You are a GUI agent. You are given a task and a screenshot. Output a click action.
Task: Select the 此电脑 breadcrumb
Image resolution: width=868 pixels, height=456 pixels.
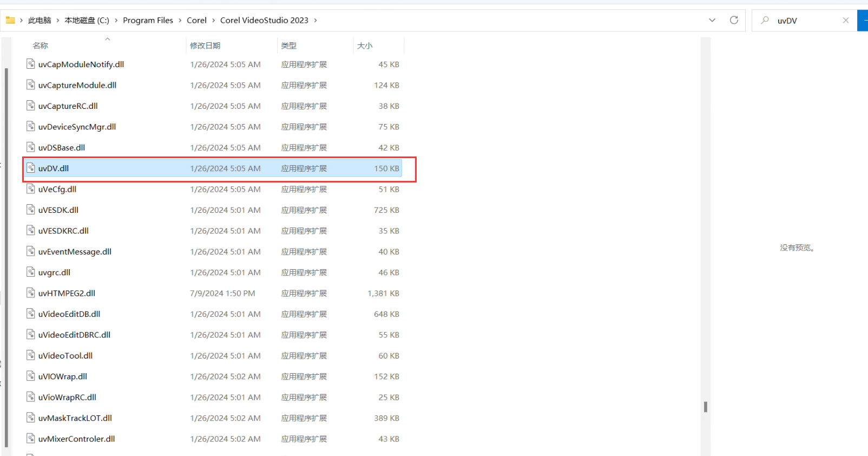coord(40,20)
